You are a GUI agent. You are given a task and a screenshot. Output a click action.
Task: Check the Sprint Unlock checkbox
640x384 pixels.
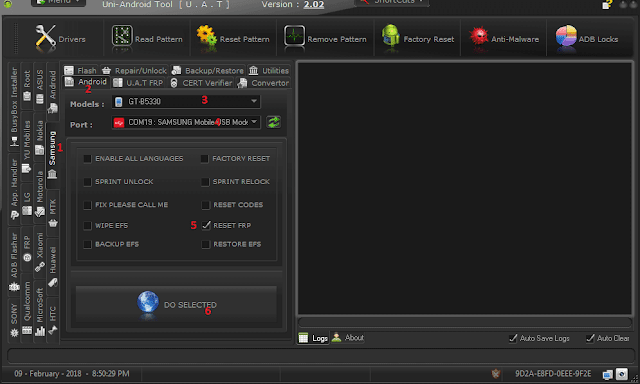coord(87,182)
